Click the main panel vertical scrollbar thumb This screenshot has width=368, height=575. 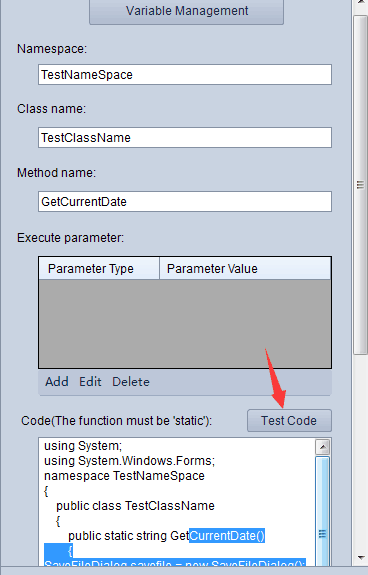pos(360,185)
